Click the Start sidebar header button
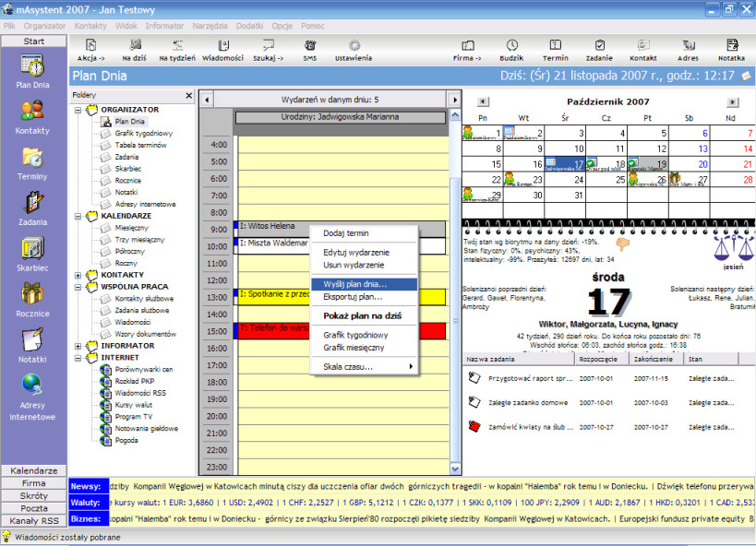This screenshot has height=546, width=756. 34,42
